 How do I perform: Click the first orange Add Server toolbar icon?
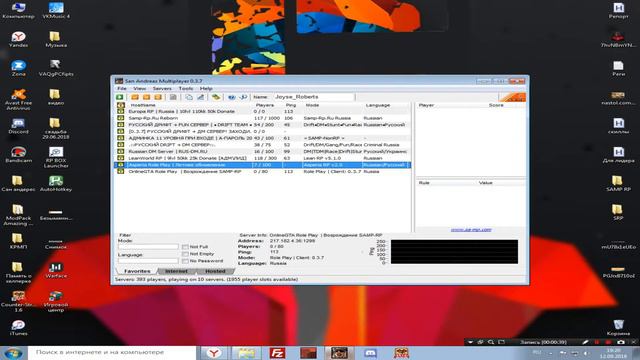tap(135, 97)
